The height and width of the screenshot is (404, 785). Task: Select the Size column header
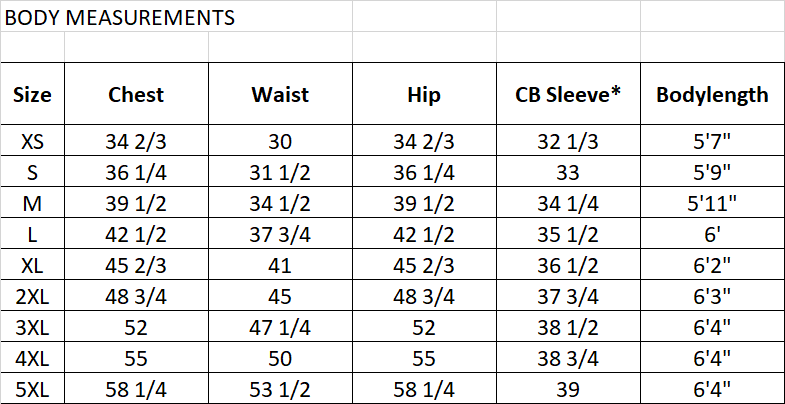32,95
